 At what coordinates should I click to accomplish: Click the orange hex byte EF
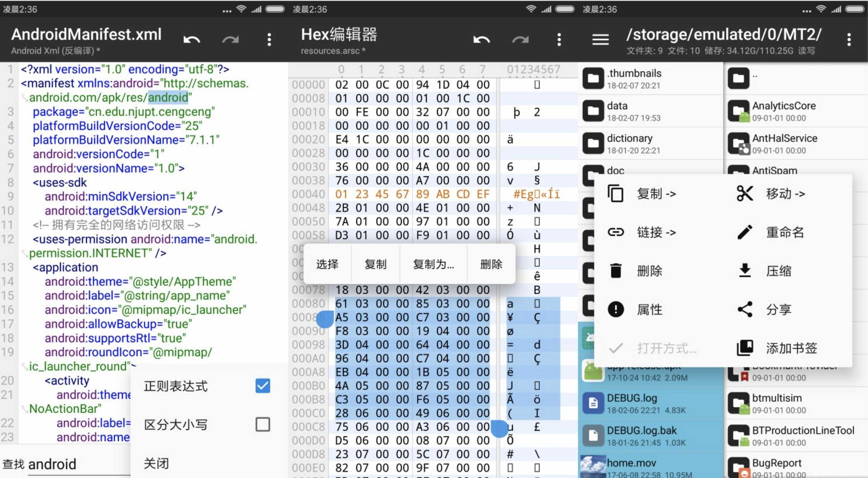483,194
